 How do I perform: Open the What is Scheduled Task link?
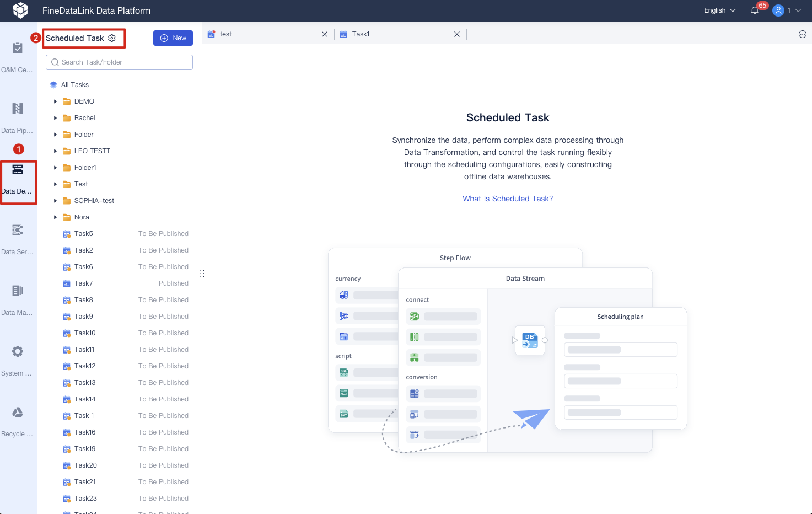[508, 199]
